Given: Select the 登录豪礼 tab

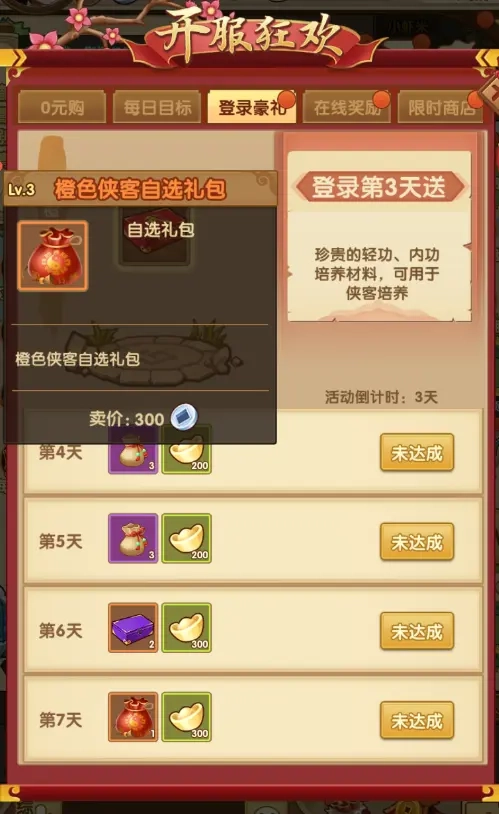Looking at the screenshot, I should tap(251, 107).
